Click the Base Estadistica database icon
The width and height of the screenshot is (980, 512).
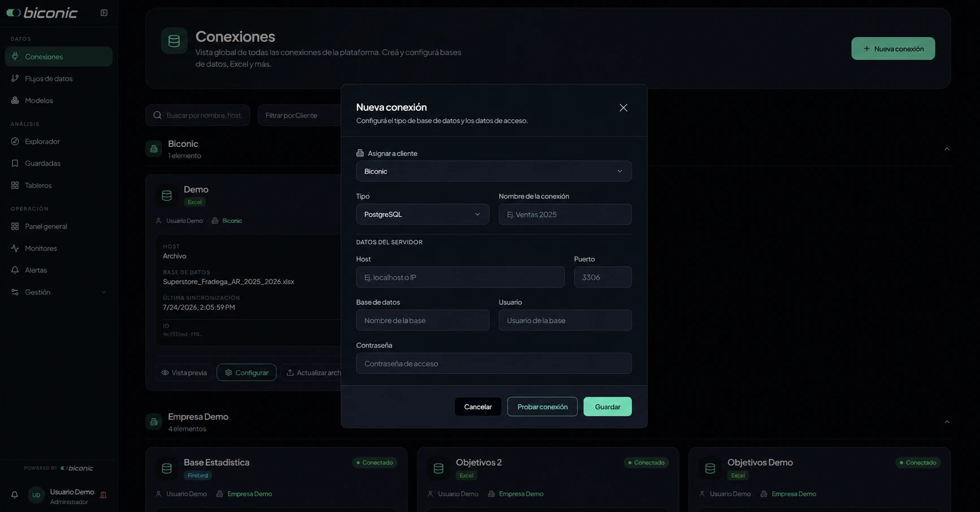point(167,468)
